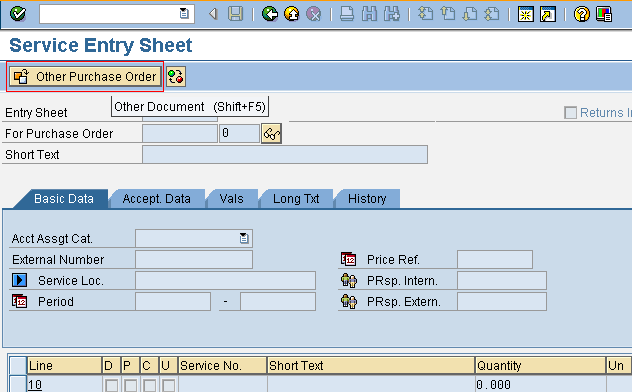Tick the D checkbox on line 10

111,386
